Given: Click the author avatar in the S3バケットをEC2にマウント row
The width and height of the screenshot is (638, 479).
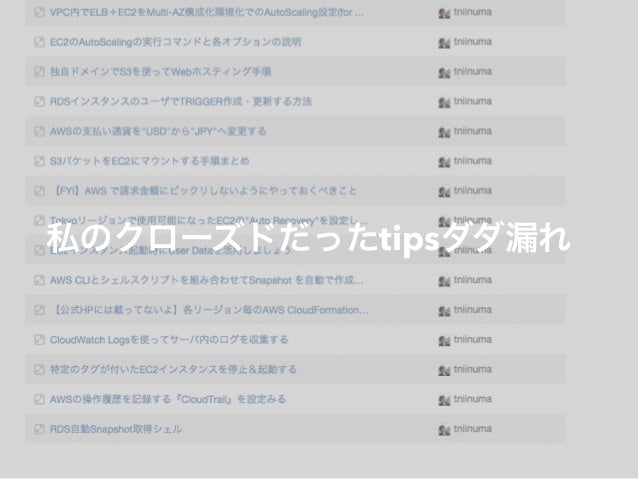Looking at the screenshot, I should [444, 162].
